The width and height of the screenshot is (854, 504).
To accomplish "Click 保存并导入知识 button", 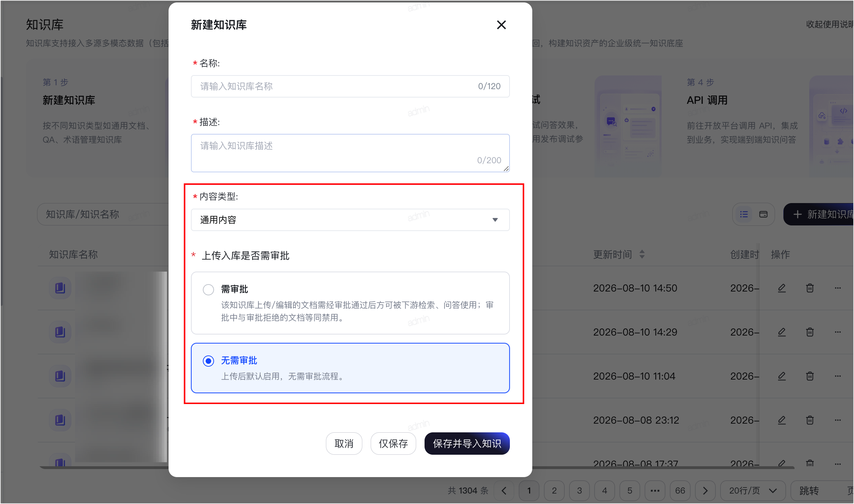I will click(x=467, y=444).
